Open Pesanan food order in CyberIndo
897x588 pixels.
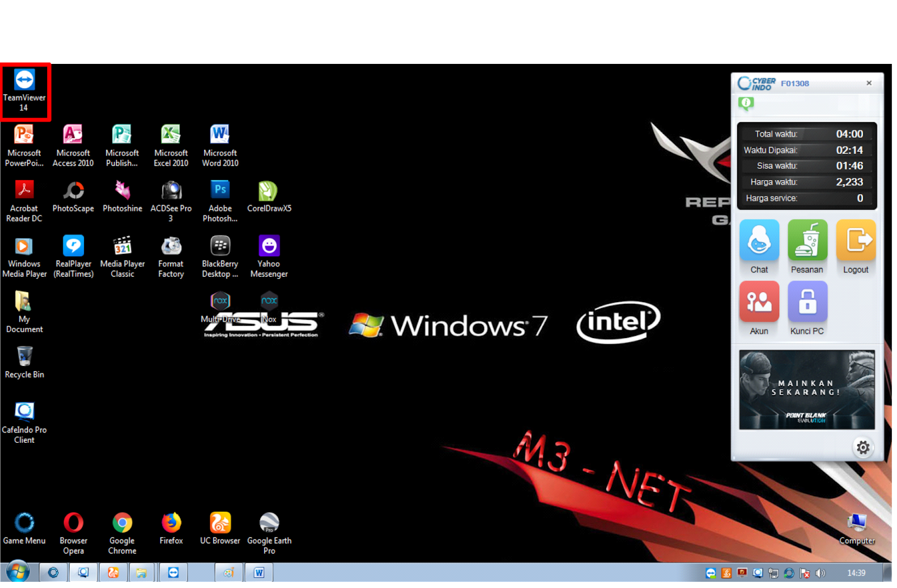[807, 247]
